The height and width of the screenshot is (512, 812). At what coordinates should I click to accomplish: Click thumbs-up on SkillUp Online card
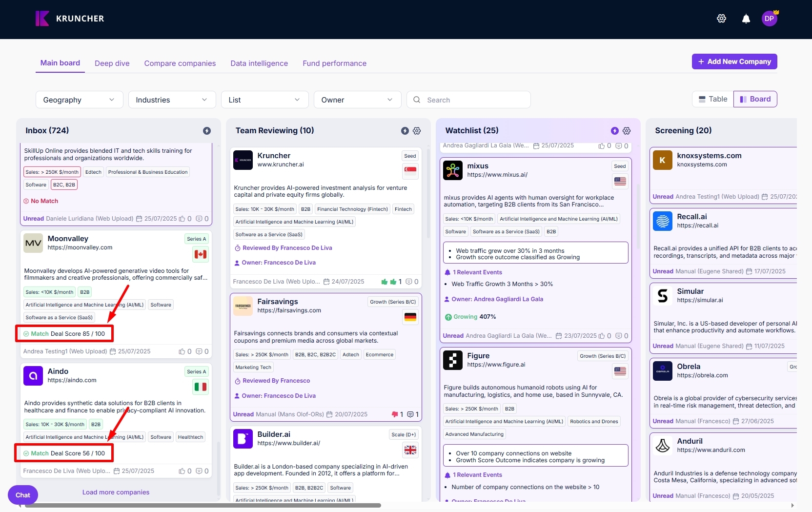[182, 219]
